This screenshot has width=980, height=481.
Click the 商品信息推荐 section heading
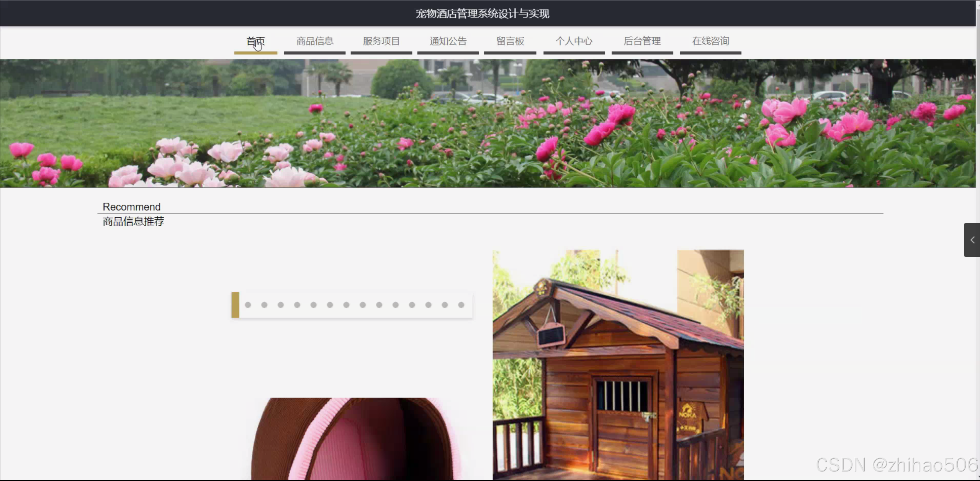pyautogui.click(x=133, y=222)
